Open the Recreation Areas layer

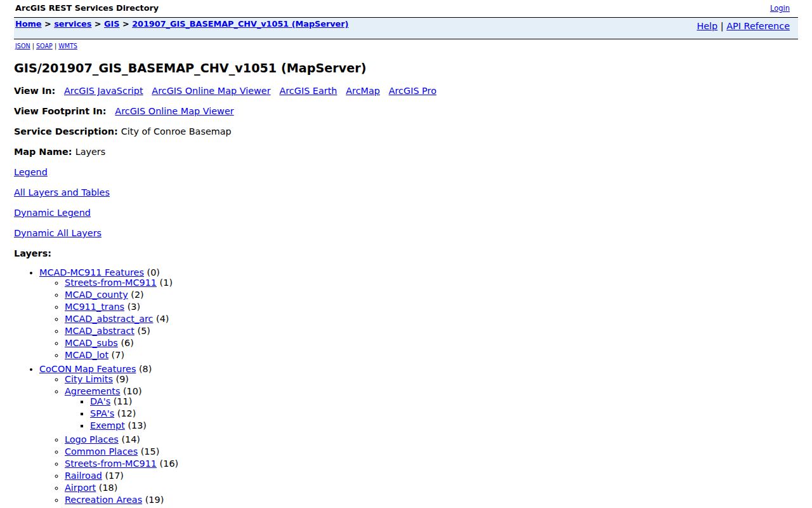point(103,500)
